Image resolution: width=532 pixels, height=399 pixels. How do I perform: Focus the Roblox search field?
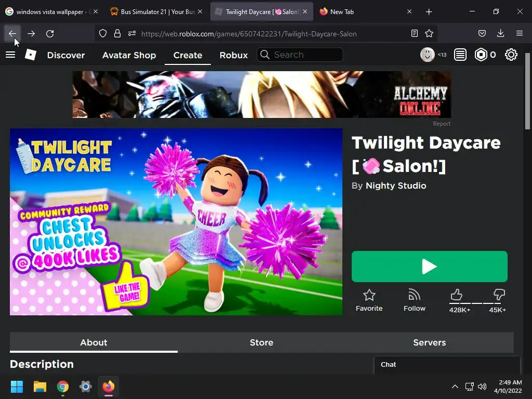[x=300, y=55]
